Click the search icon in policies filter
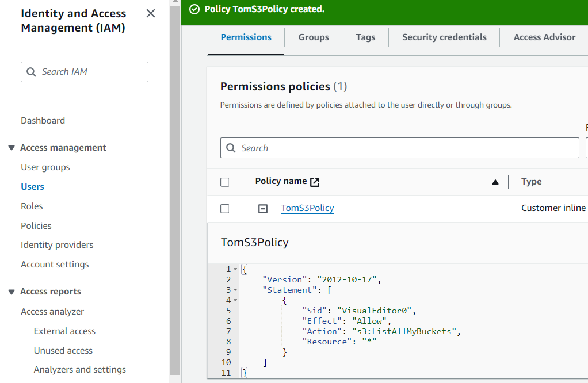588x383 pixels. 231,148
